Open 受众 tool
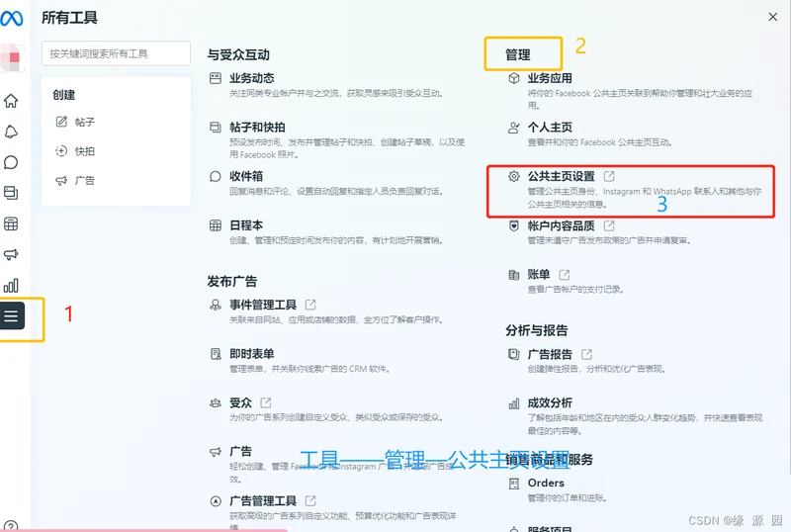Screen dimensions: 791x532 coord(240,402)
